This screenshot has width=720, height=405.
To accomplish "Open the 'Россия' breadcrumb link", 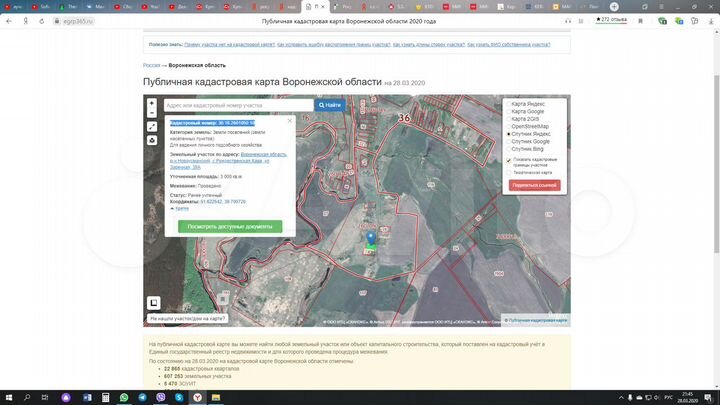I will pyautogui.click(x=151, y=65).
